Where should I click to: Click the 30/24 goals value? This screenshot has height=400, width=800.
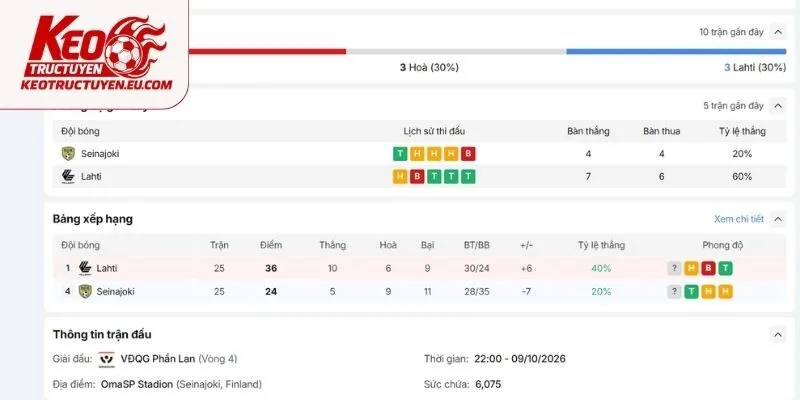click(477, 268)
